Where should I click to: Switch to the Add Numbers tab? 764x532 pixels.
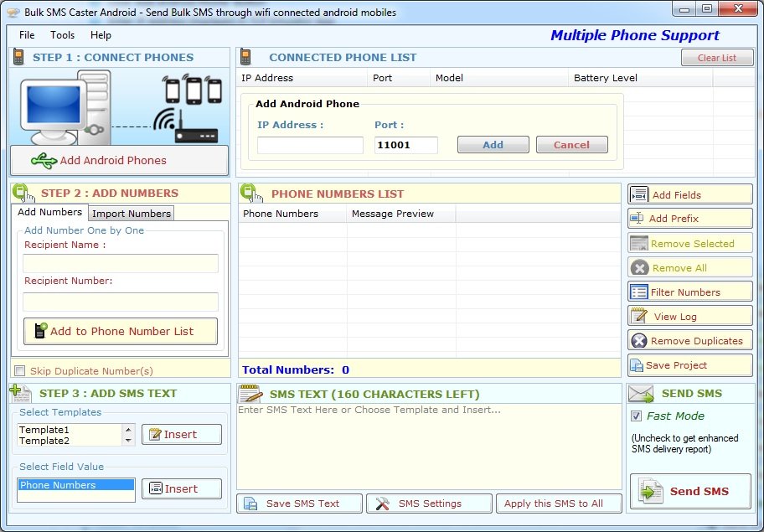click(x=49, y=212)
